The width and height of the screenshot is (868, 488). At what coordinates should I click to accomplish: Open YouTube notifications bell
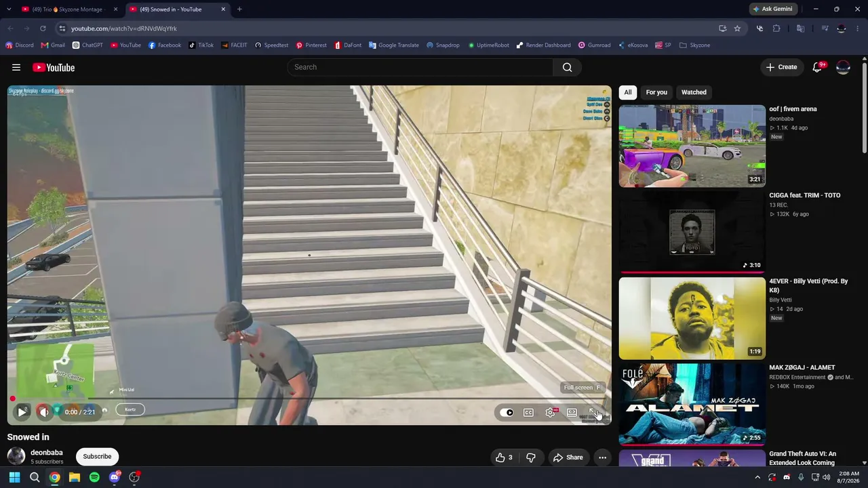tap(817, 67)
